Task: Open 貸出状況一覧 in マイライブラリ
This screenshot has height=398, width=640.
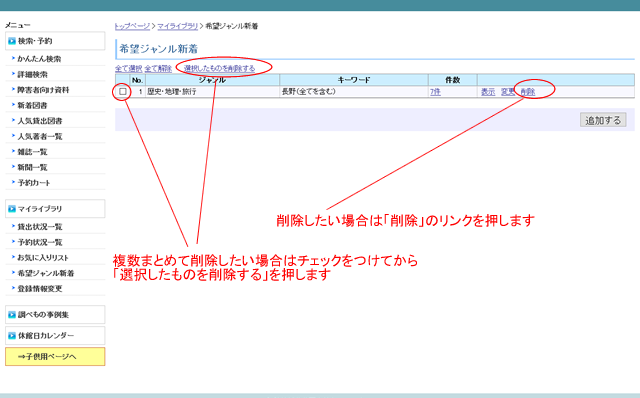Action: 40,227
